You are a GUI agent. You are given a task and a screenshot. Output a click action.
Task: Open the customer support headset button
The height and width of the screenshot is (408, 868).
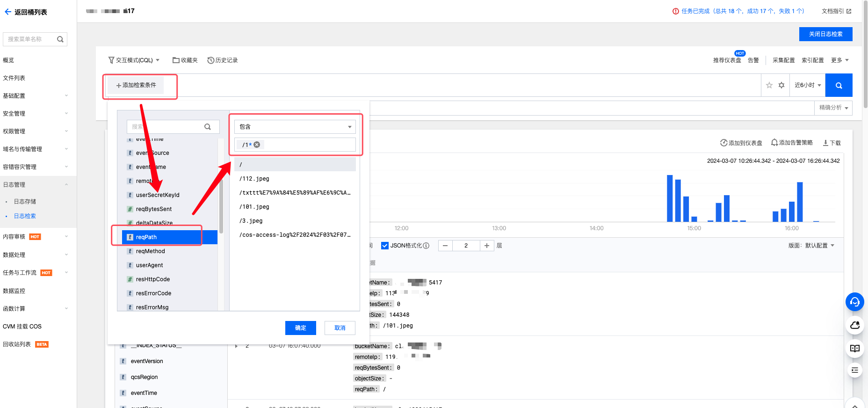(855, 302)
